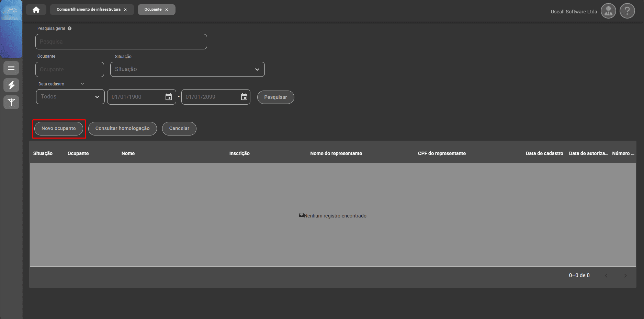Close the Compartilhamento de infraestrutura tab

click(125, 10)
